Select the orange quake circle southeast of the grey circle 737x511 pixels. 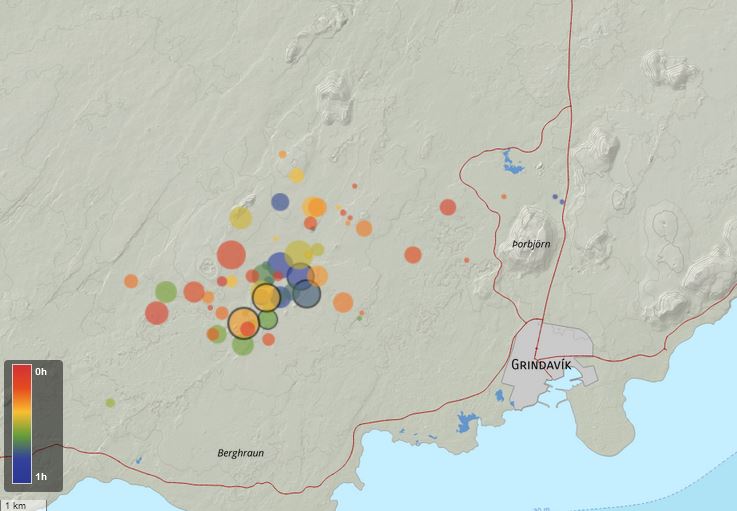343,302
